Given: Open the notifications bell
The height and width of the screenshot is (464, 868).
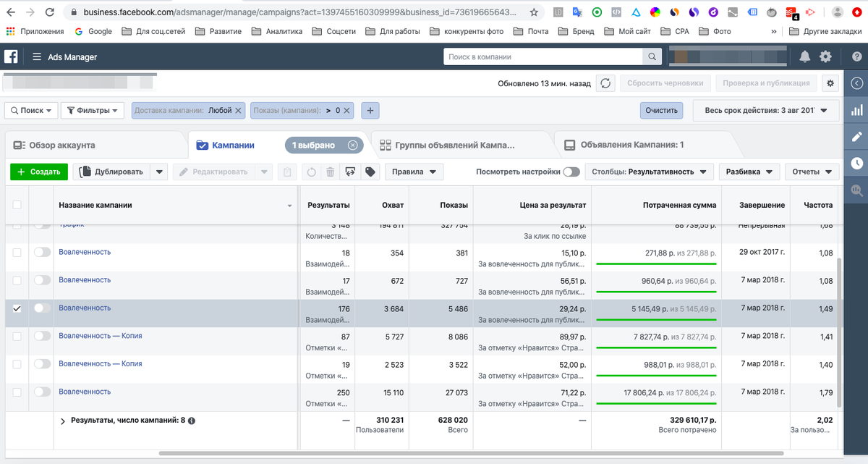Looking at the screenshot, I should [804, 57].
